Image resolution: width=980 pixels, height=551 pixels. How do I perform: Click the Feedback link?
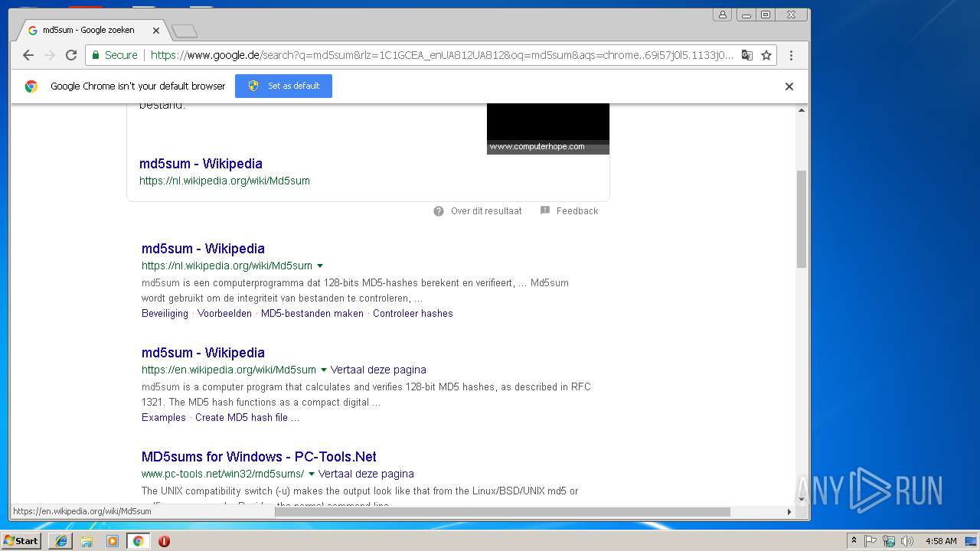[577, 211]
